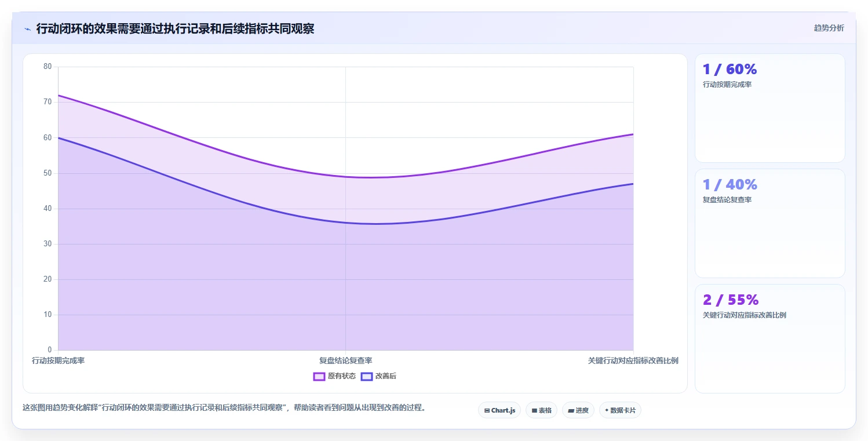The image size is (868, 441).
Task: Click the y-axis value 80
Action: pos(48,67)
